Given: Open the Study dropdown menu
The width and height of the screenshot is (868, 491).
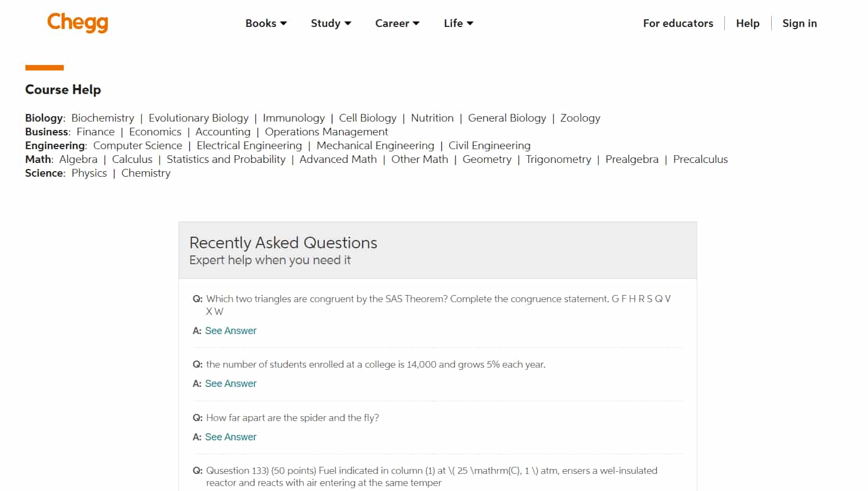Looking at the screenshot, I should 331,23.
